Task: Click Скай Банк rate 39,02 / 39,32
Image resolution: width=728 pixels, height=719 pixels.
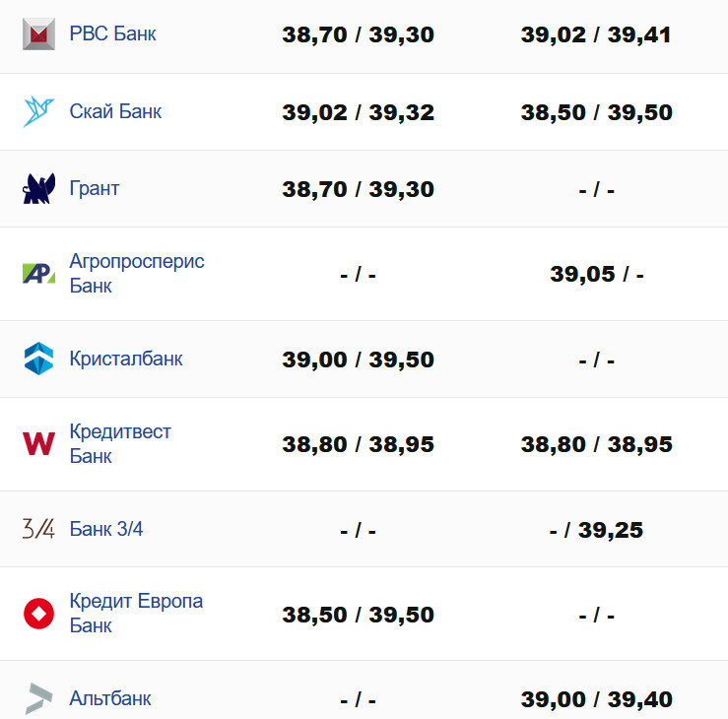Action: pos(358,112)
